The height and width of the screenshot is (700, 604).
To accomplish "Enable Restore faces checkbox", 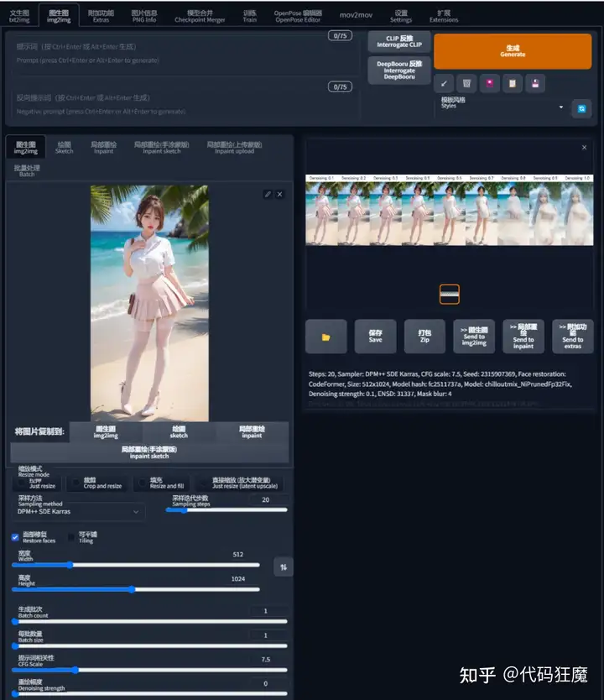I will coord(15,537).
